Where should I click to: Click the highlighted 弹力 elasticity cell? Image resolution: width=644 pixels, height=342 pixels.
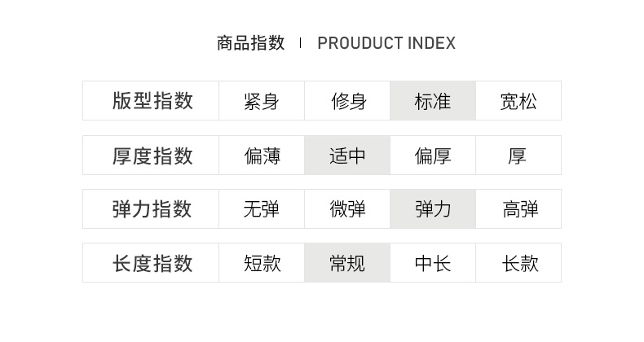click(433, 209)
